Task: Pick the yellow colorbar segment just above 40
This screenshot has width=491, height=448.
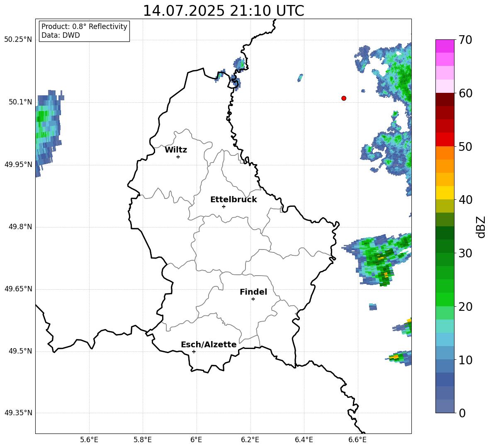Action: click(445, 193)
